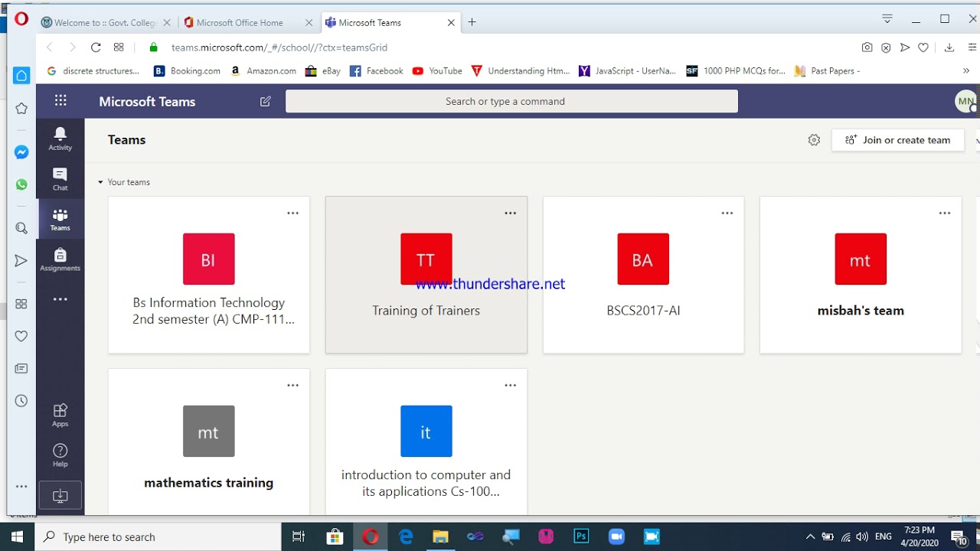Open Facebook bookmark
This screenshot has width=980, height=551.
(377, 70)
